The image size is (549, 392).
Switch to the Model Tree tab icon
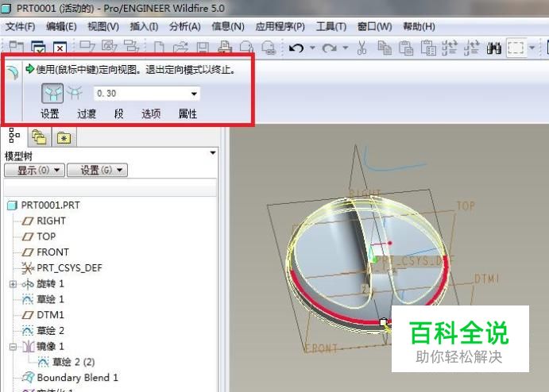(14, 136)
